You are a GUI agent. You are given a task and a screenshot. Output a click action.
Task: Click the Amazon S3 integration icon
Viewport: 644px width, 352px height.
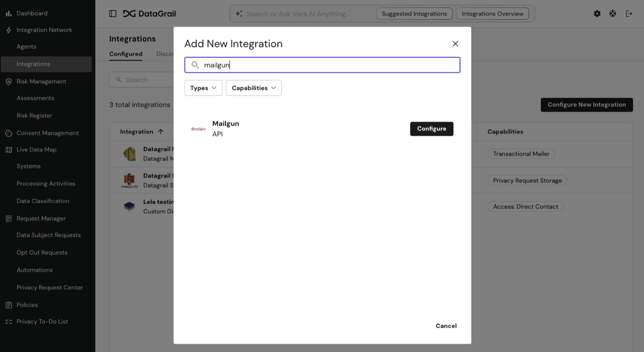coord(129,181)
